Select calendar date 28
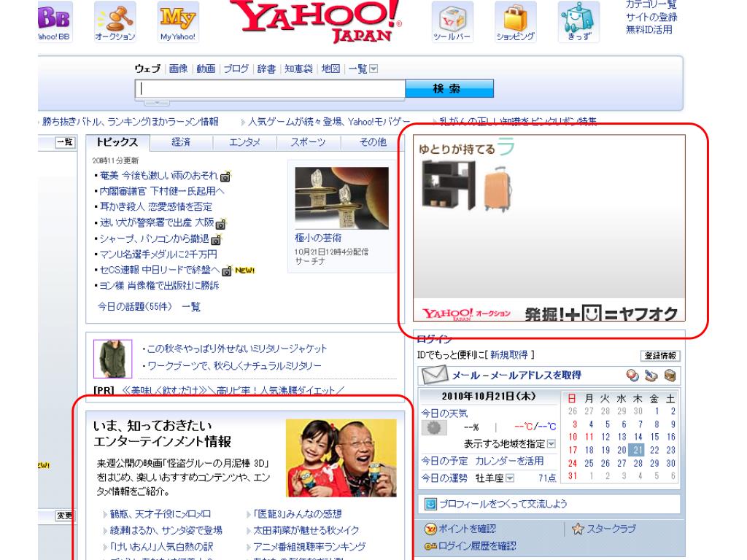Image resolution: width=747 pixels, height=560 pixels. click(x=638, y=463)
